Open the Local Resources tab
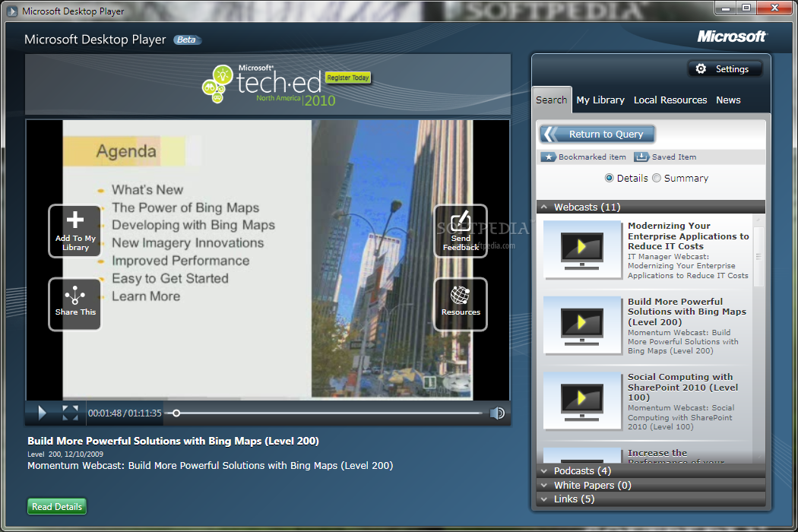The width and height of the screenshot is (798, 532). [x=670, y=100]
